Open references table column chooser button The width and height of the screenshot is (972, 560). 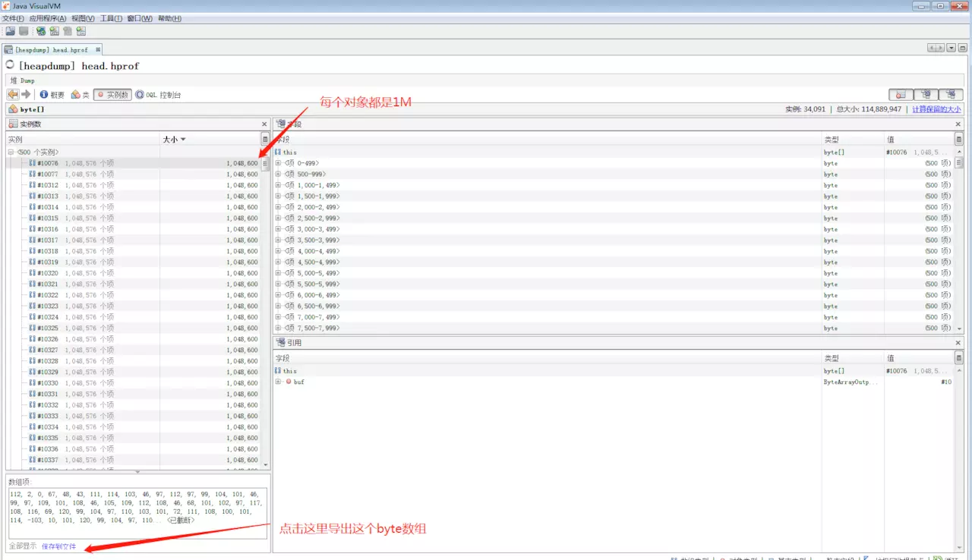(958, 358)
